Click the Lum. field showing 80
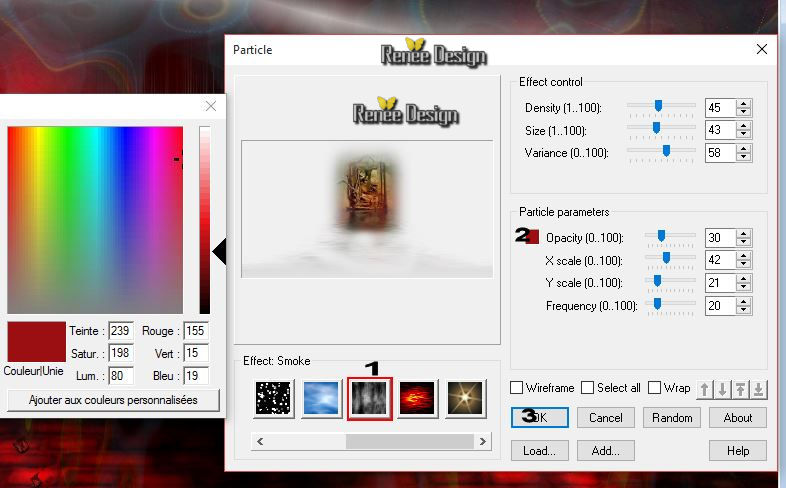Image resolution: width=786 pixels, height=488 pixels. click(121, 376)
